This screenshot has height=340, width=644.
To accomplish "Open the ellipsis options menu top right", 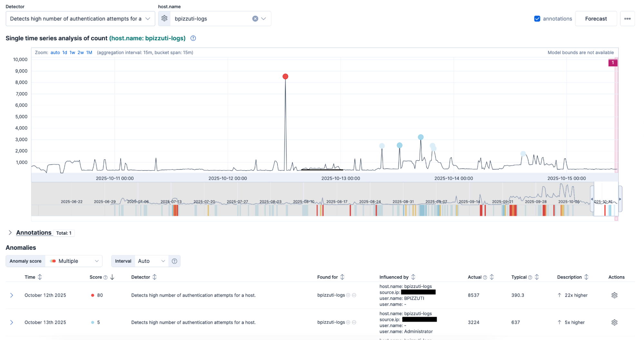I will [627, 18].
